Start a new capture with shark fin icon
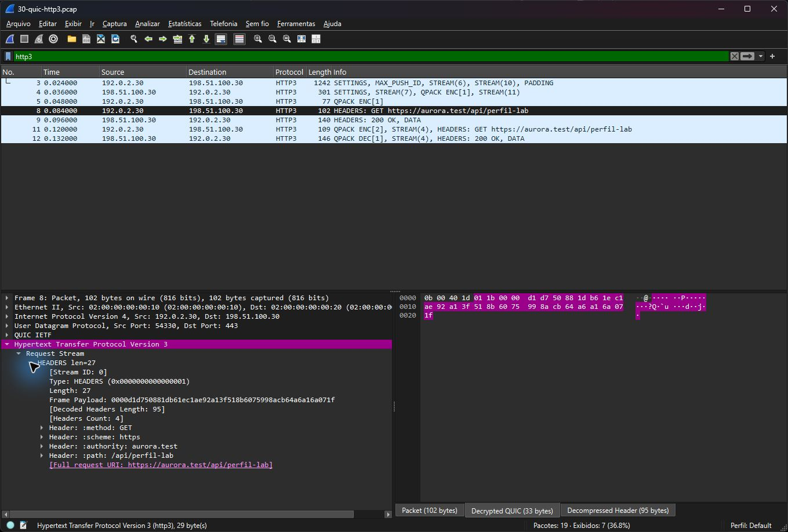 10,39
